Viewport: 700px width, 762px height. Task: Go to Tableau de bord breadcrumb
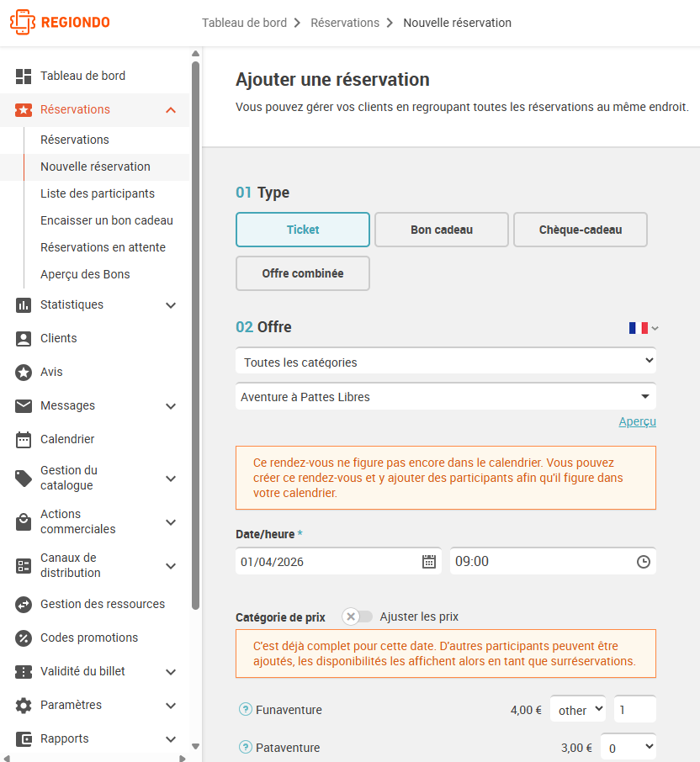click(244, 23)
